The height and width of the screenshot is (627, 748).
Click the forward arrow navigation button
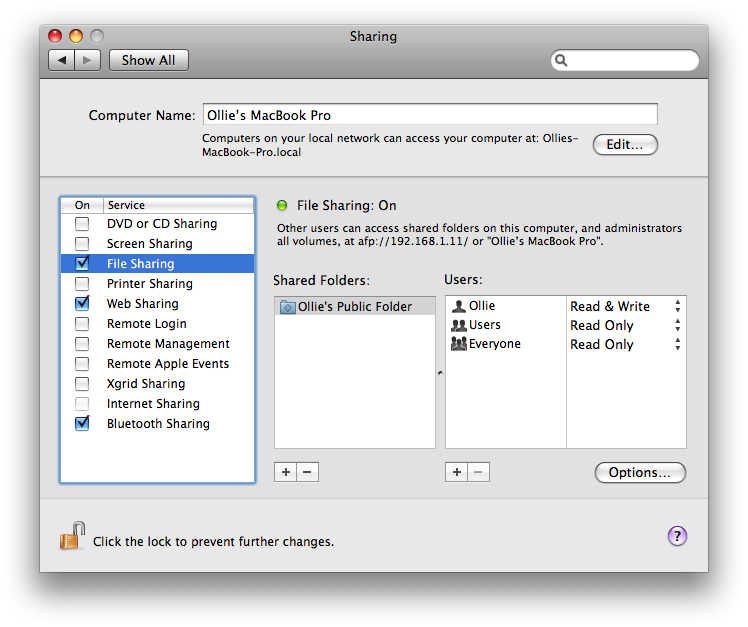click(x=87, y=60)
